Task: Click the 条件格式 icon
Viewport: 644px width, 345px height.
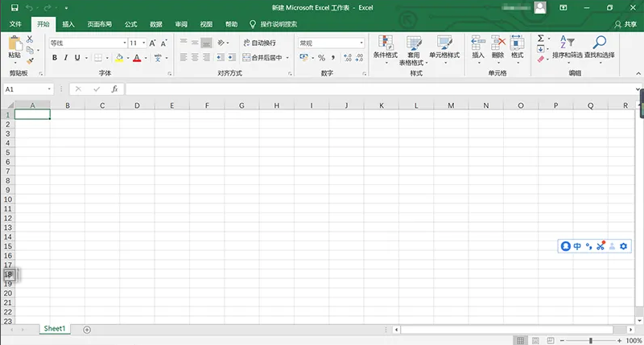Action: coord(385,43)
